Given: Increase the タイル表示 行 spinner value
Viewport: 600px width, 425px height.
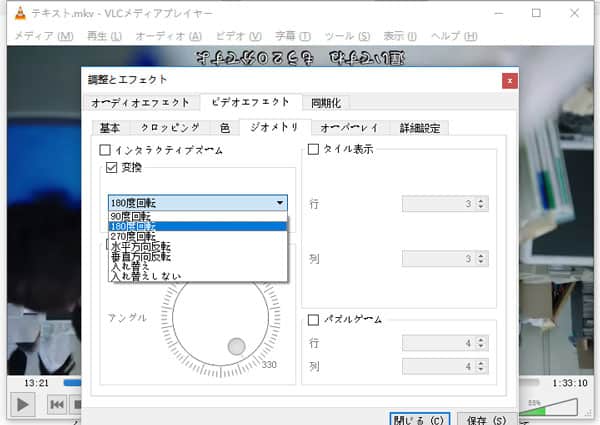Looking at the screenshot, I should (481, 200).
